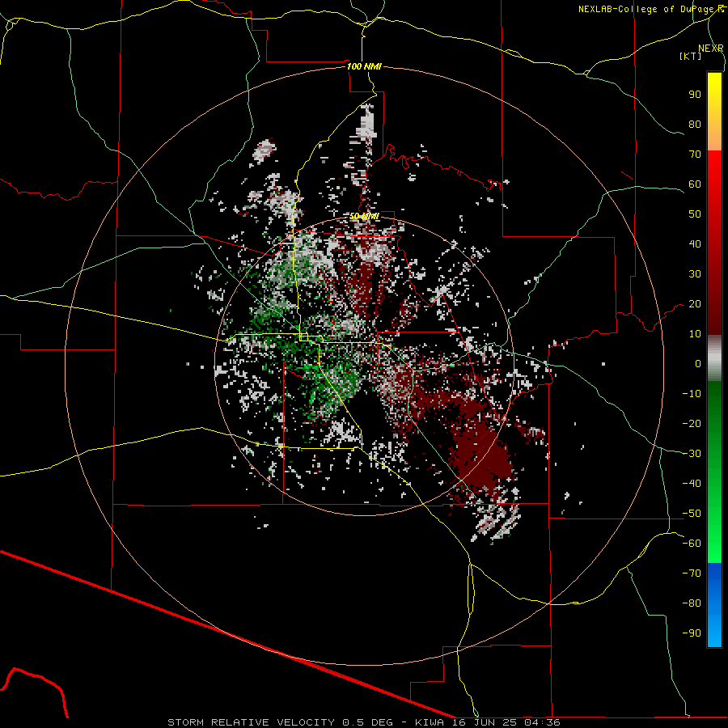Click the 0 value on the velocity scale
Image resolution: width=728 pixels, height=728 pixels.
coord(698,363)
